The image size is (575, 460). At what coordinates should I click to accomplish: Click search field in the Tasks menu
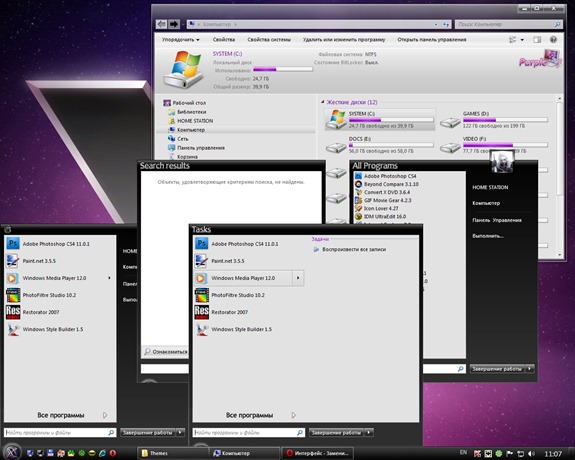click(248, 433)
